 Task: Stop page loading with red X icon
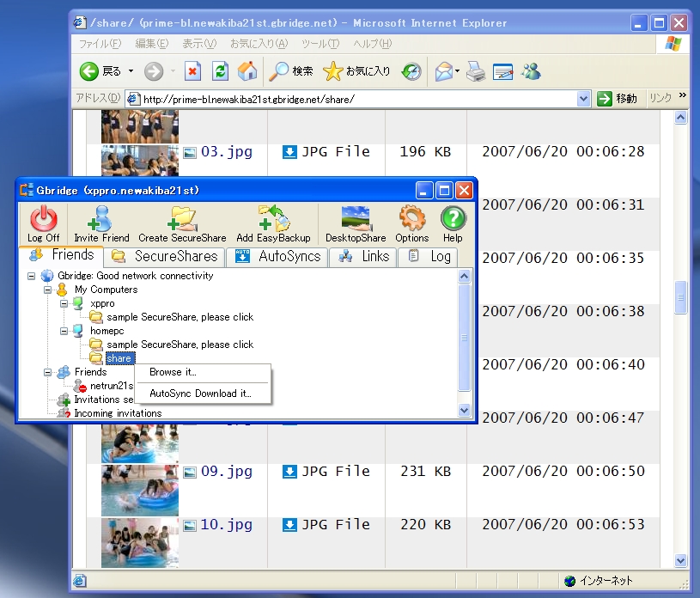(192, 71)
